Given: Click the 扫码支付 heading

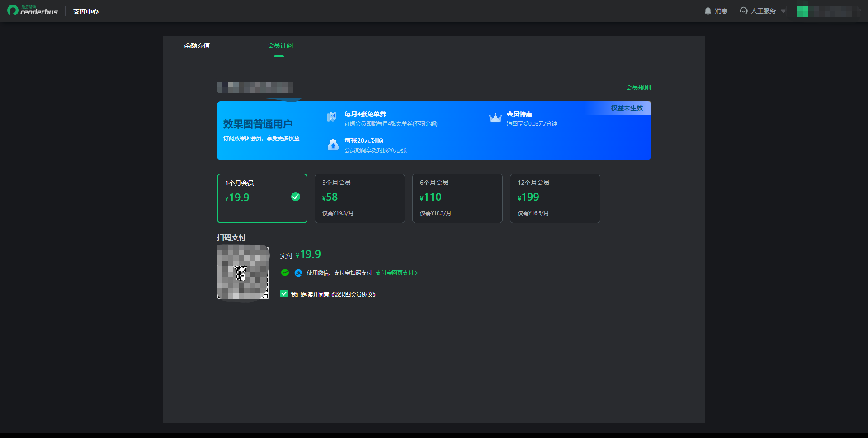Looking at the screenshot, I should click(x=231, y=238).
